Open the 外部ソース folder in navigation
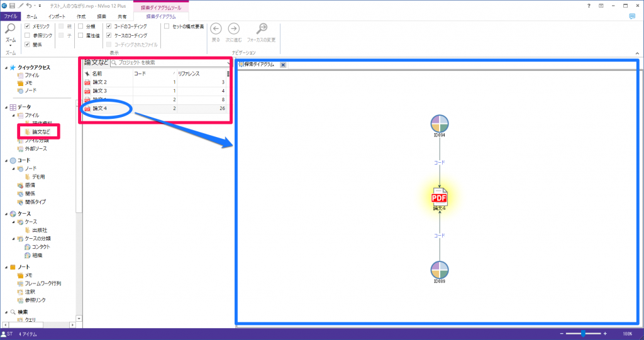Viewport: 644px width, 340px height. 36,149
